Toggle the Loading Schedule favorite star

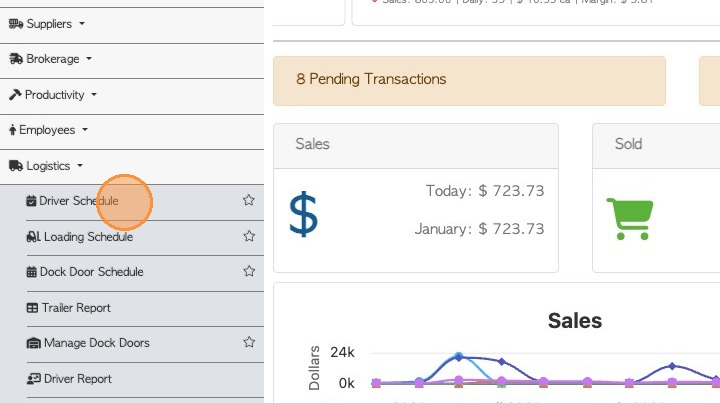(249, 237)
